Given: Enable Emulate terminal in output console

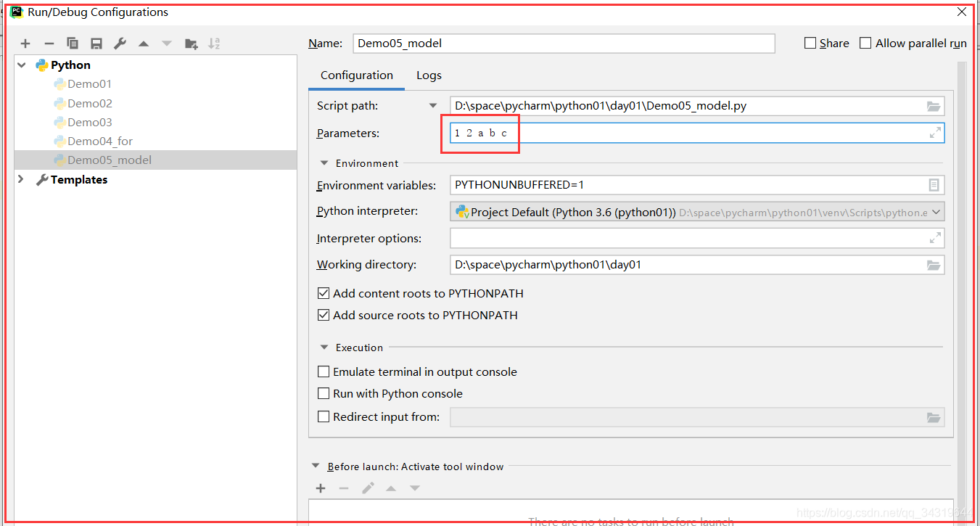Looking at the screenshot, I should pos(324,371).
